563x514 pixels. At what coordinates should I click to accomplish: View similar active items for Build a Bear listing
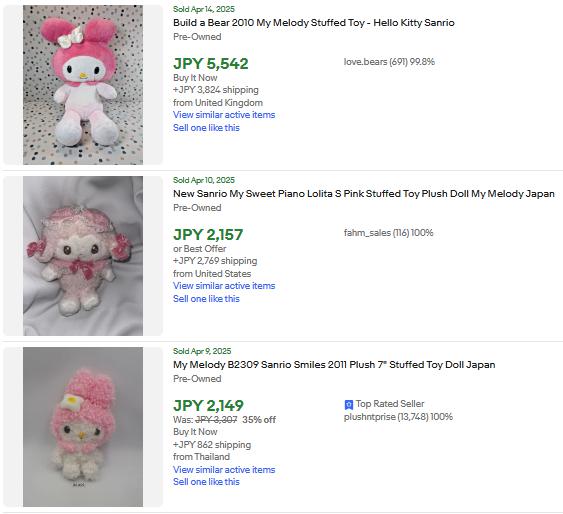coord(224,115)
